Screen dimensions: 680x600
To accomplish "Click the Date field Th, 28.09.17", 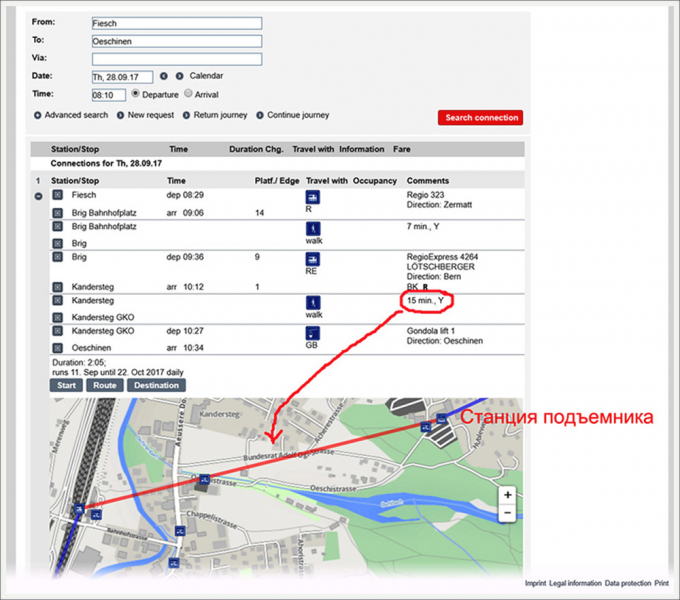I will (x=122, y=77).
